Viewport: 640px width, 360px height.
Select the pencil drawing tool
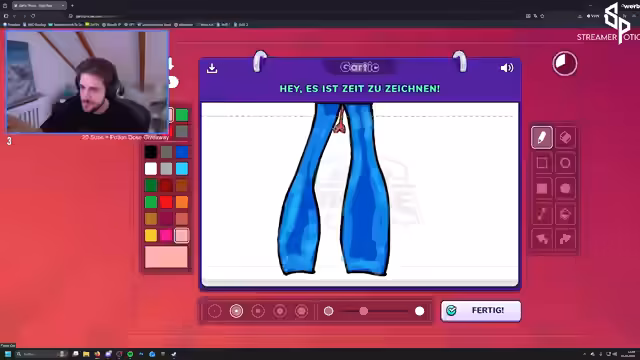pos(542,138)
